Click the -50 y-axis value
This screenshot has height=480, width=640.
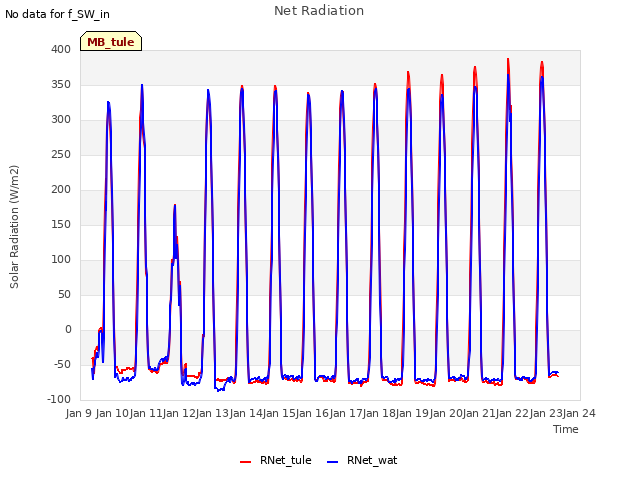pos(62,364)
